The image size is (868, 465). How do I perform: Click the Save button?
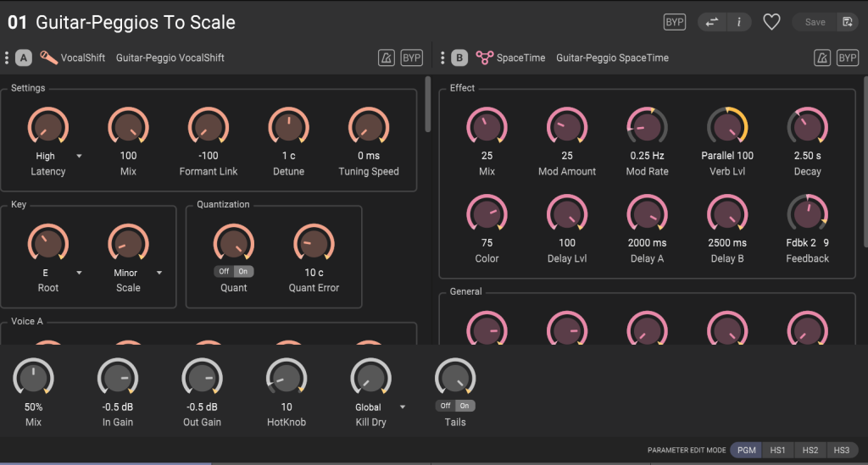[815, 22]
